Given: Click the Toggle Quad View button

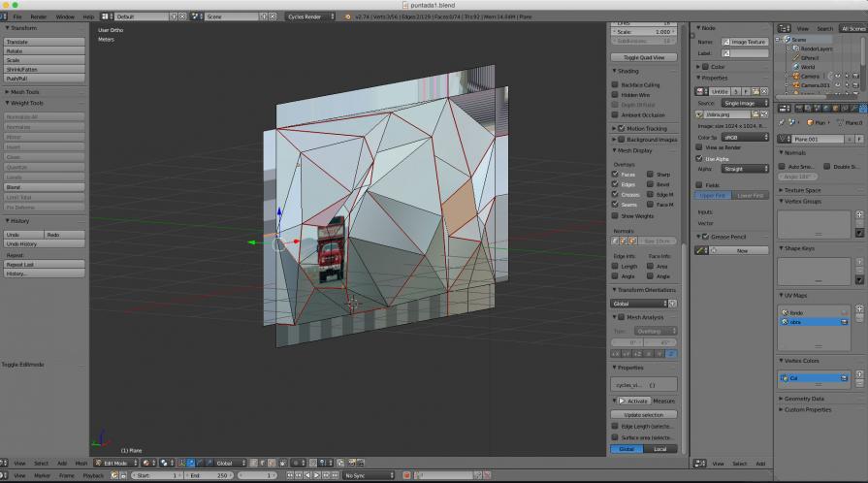Looking at the screenshot, I should click(x=644, y=57).
